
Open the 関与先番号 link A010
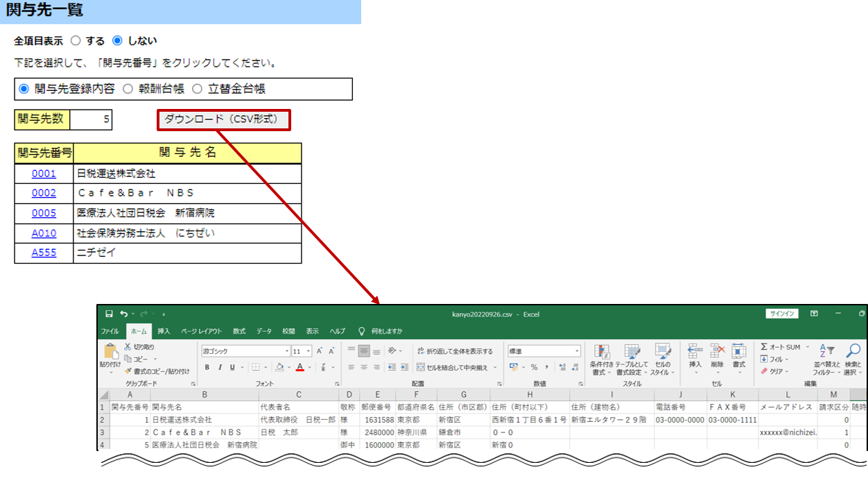point(44,233)
